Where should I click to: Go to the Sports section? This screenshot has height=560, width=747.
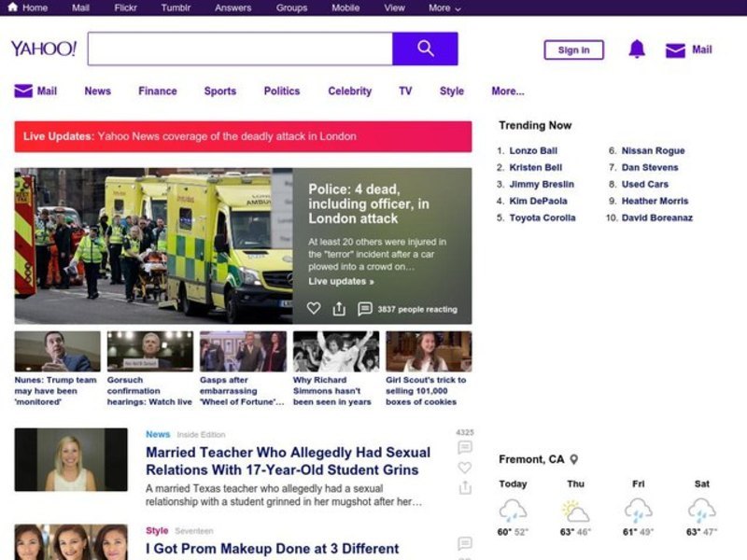click(219, 91)
